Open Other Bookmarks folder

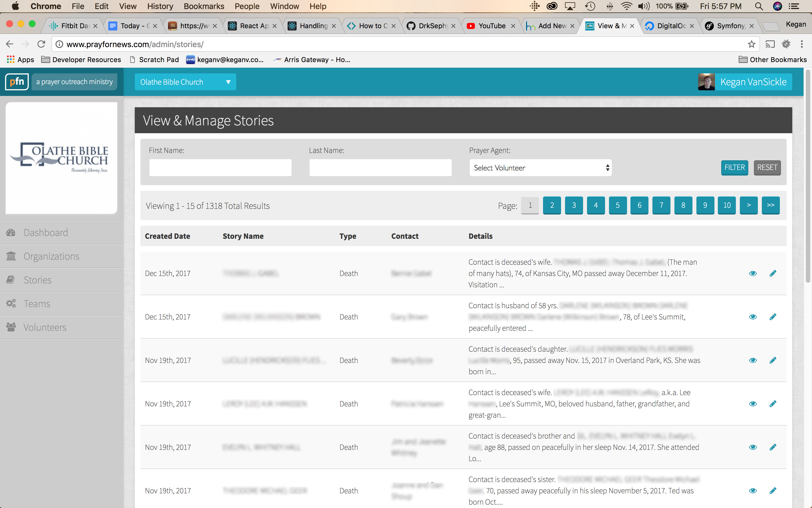[773, 60]
